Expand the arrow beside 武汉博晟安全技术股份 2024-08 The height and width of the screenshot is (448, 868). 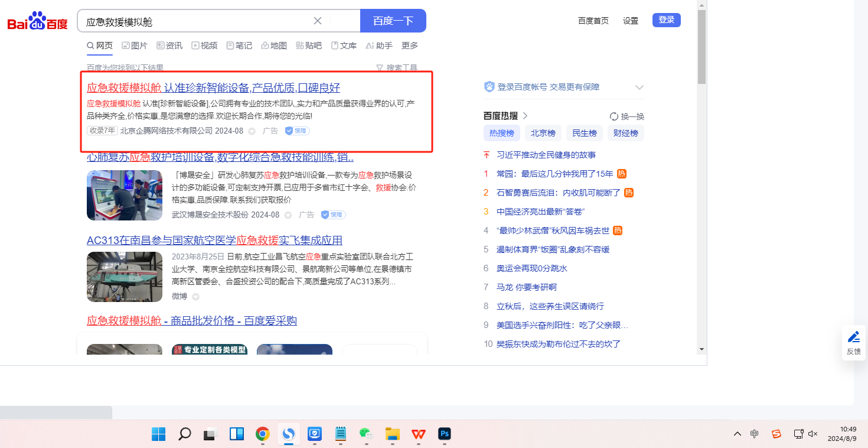click(288, 215)
